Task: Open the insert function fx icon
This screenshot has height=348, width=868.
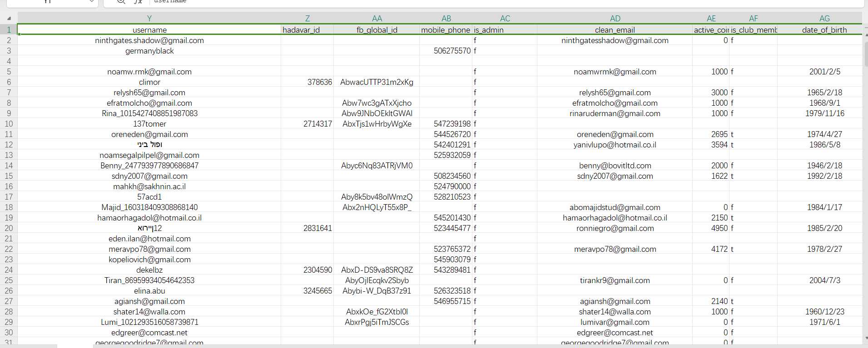Action: click(x=138, y=1)
